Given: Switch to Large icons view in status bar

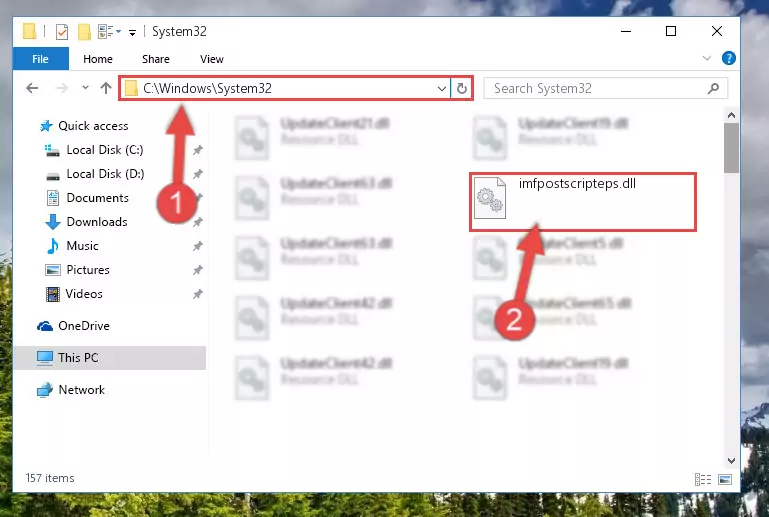Looking at the screenshot, I should pyautogui.click(x=725, y=479).
